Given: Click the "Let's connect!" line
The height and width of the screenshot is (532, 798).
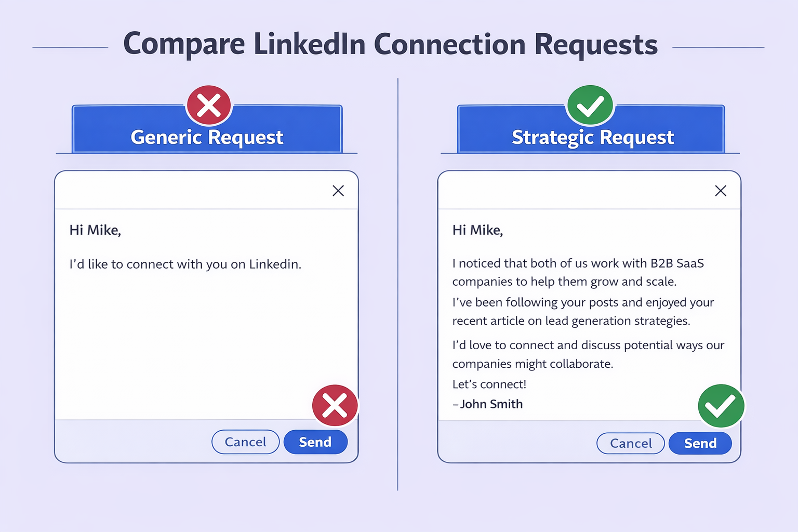Looking at the screenshot, I should point(489,384).
